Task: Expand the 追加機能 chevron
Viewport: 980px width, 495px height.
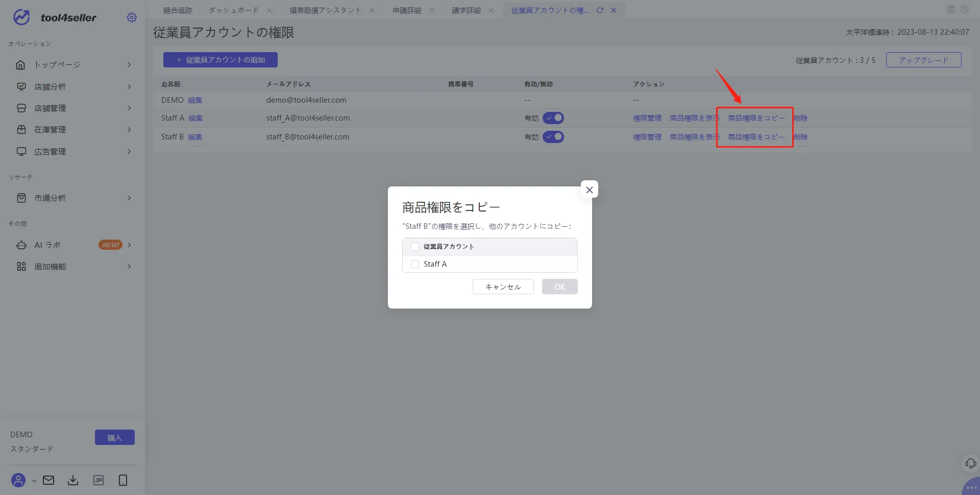Action: 129,267
